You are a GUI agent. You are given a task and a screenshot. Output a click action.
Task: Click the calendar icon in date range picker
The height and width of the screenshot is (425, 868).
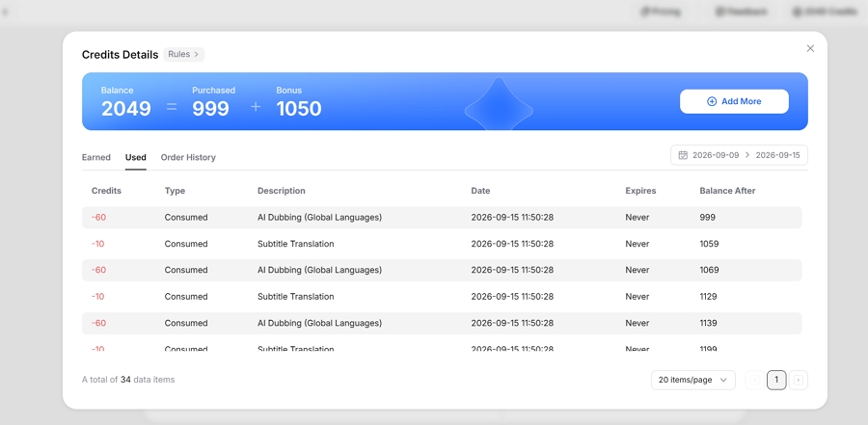683,155
